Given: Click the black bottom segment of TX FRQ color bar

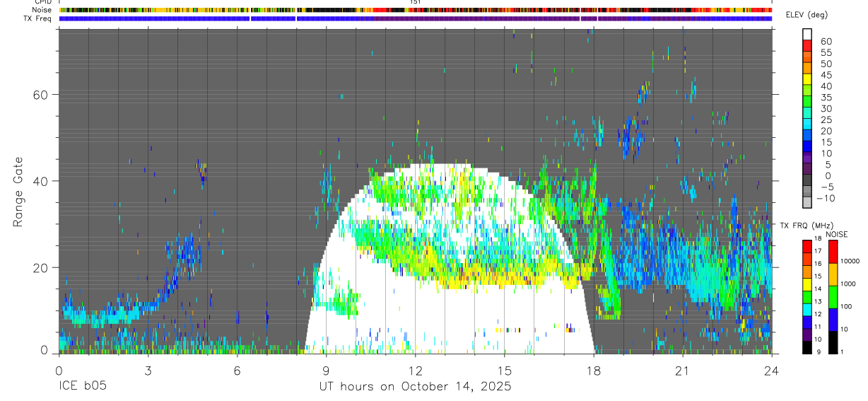Looking at the screenshot, I should (x=807, y=347).
